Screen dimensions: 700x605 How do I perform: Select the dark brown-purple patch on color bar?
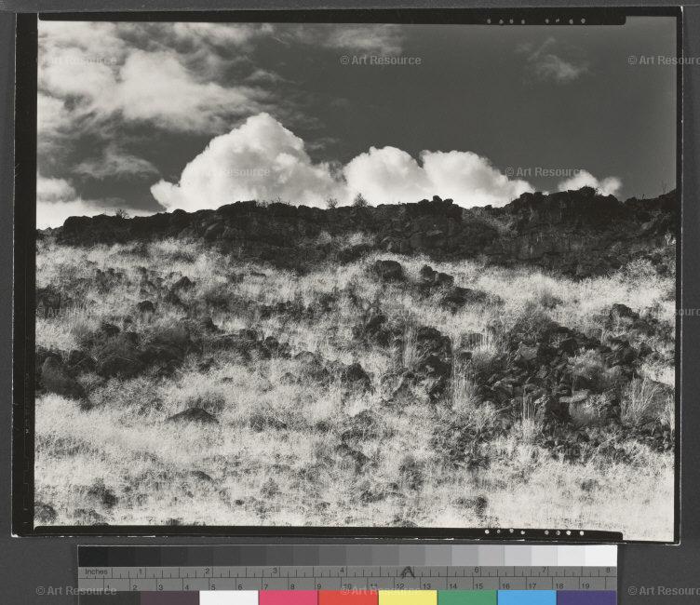(169, 598)
